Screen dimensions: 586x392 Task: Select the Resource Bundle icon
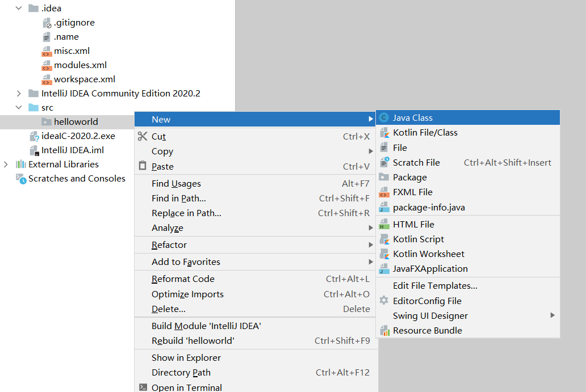tap(386, 330)
